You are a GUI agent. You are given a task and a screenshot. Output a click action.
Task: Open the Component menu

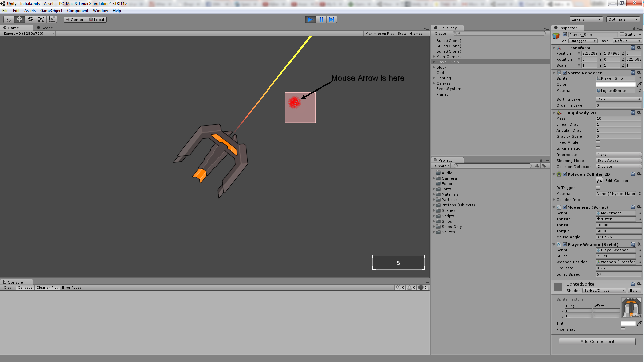coord(78,11)
